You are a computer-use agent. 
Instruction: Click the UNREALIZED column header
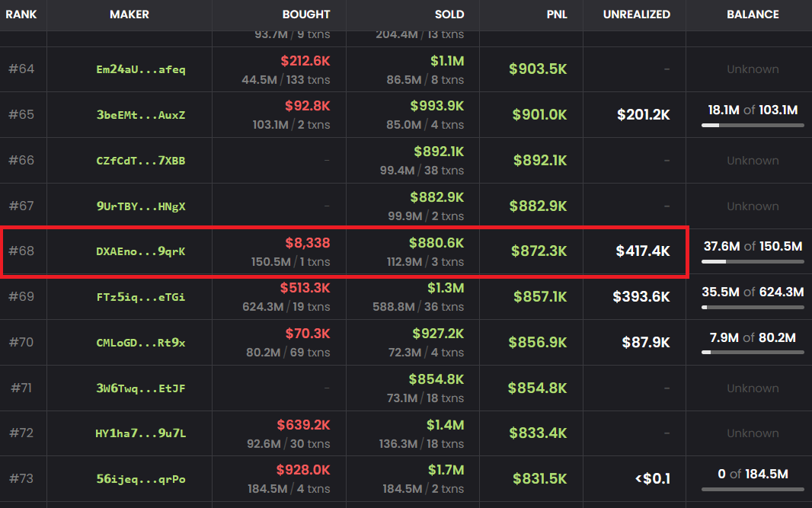click(636, 14)
